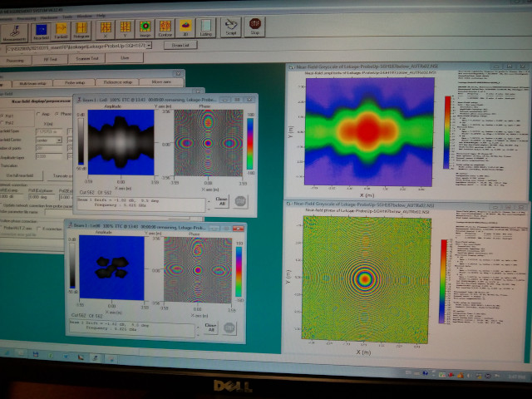
Task: Open the Script tool icon
Action: click(230, 28)
